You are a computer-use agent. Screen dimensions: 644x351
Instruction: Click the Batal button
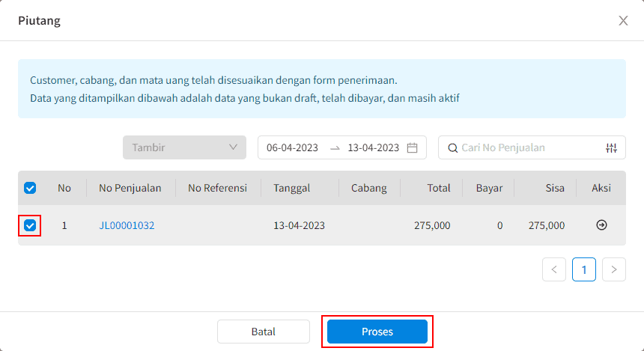click(264, 332)
